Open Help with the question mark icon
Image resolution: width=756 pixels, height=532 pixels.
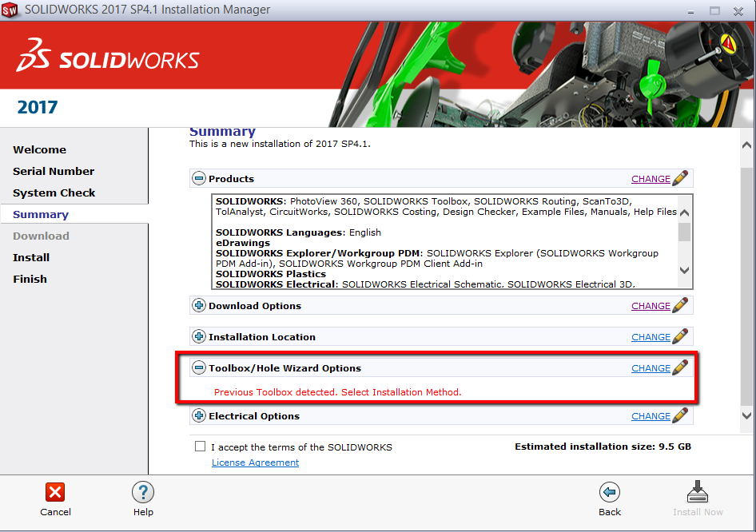pos(143,493)
